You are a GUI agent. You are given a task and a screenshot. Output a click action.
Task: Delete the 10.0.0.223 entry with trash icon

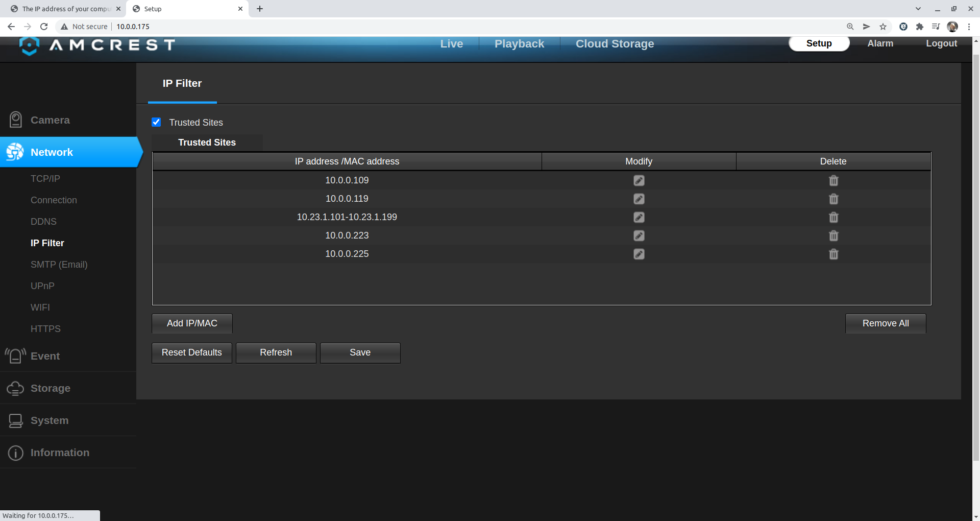(x=834, y=235)
